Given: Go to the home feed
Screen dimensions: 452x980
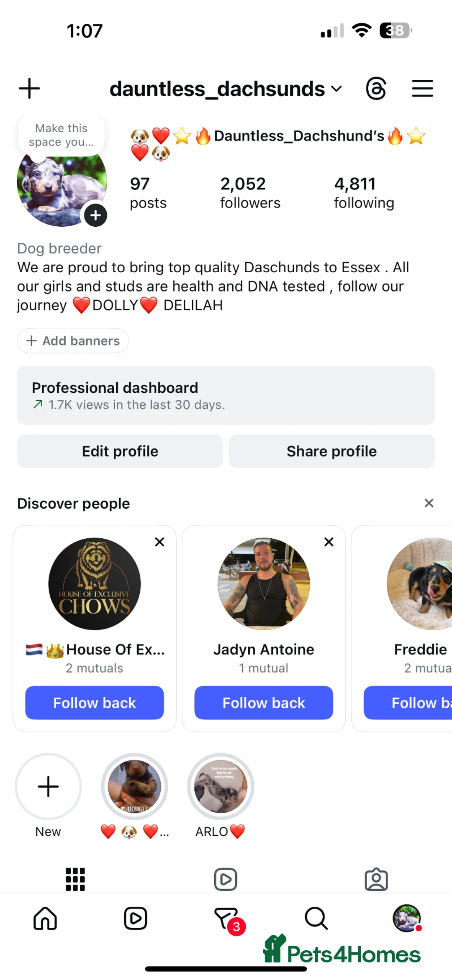Looking at the screenshot, I should click(45, 919).
